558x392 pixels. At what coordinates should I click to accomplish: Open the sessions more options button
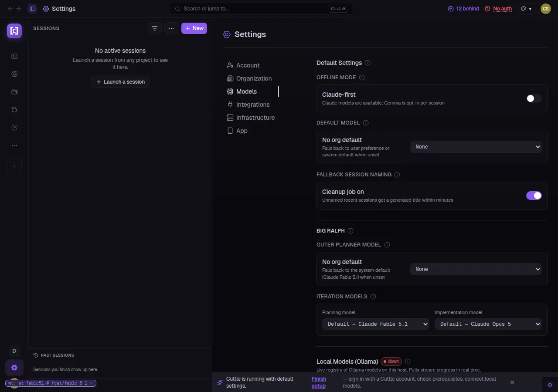[x=171, y=28]
